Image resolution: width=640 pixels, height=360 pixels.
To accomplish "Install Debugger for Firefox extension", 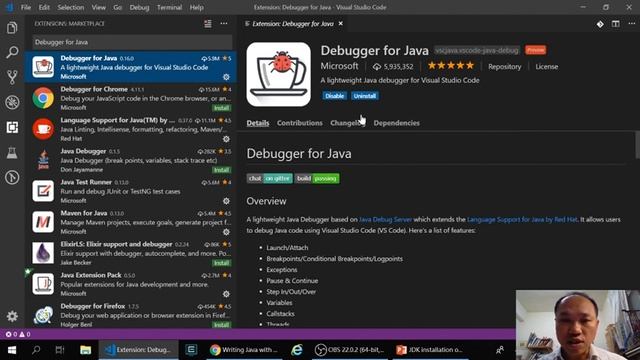I will 221,325.
